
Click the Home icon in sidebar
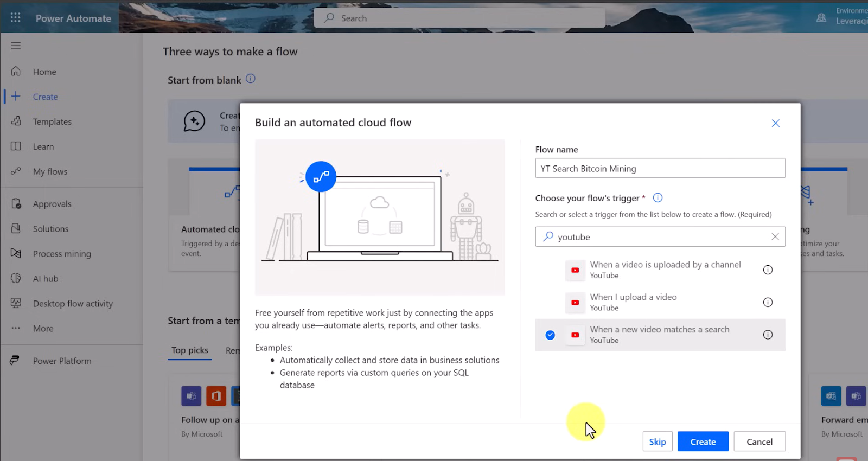pyautogui.click(x=16, y=71)
